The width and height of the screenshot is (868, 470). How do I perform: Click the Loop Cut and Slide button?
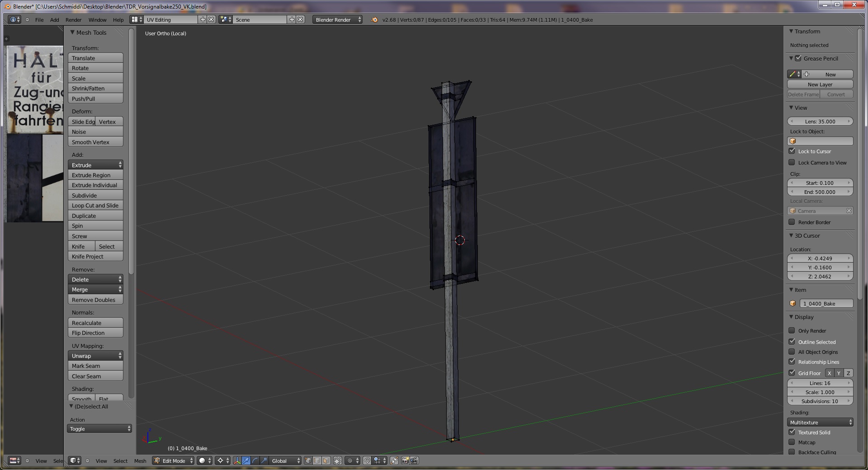[x=95, y=205]
